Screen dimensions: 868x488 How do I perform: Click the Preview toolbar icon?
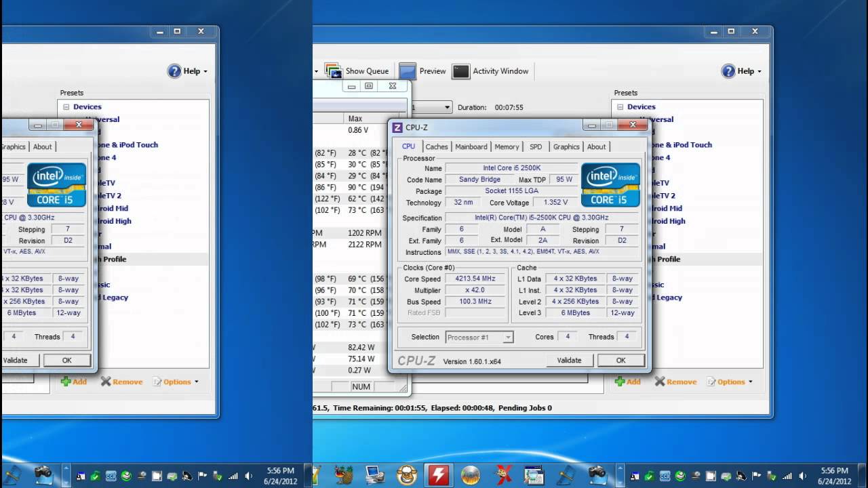pyautogui.click(x=408, y=70)
